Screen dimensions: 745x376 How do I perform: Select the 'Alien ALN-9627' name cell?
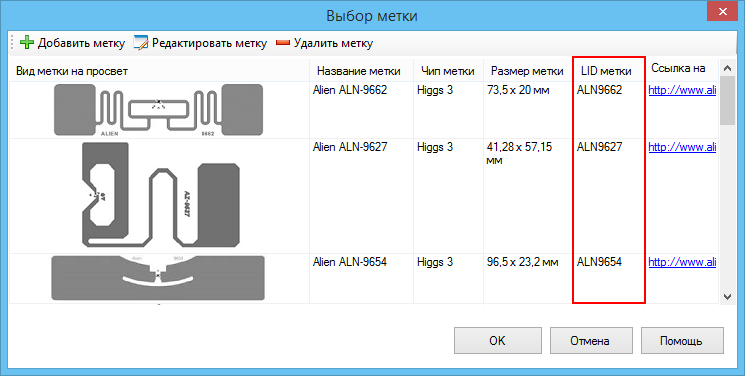350,147
